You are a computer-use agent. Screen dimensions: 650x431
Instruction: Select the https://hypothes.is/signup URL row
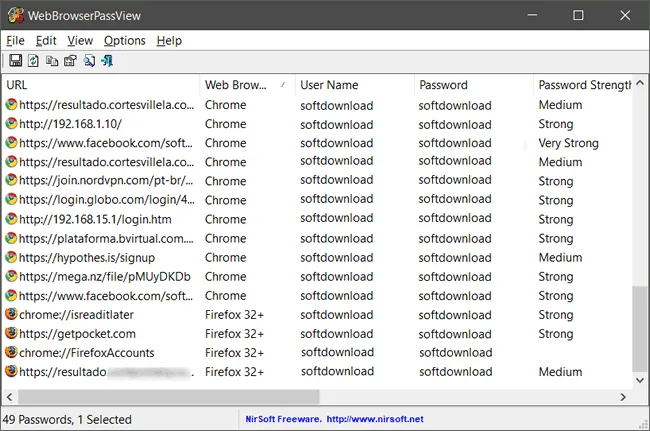(x=87, y=257)
